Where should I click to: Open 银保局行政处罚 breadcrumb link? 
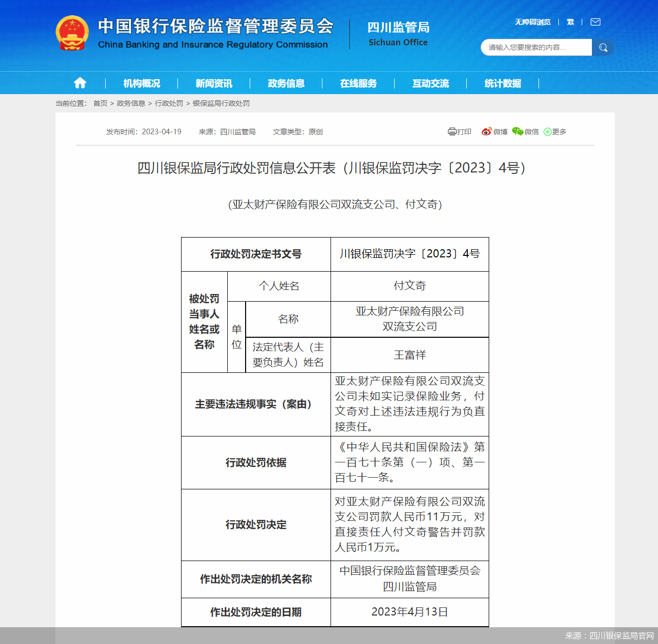click(220, 103)
